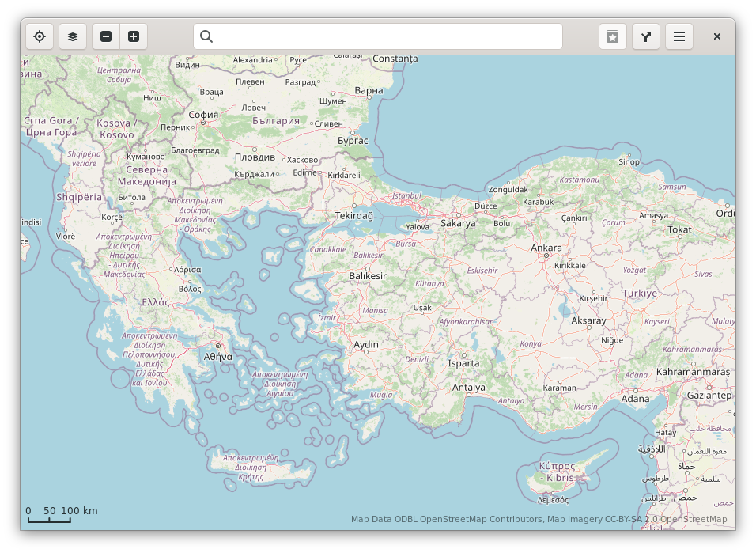Click the İstanbul label on the map
This screenshot has height=553, width=756.
(x=407, y=195)
